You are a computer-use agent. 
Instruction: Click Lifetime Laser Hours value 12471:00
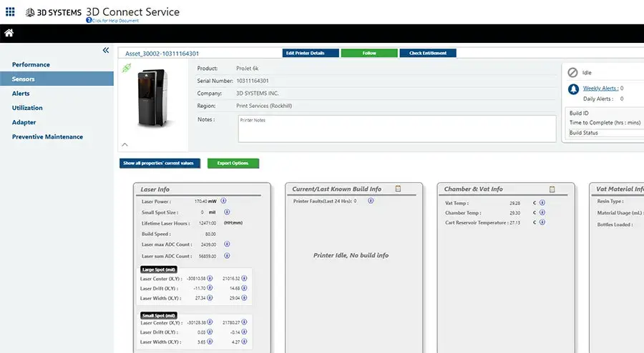click(208, 223)
